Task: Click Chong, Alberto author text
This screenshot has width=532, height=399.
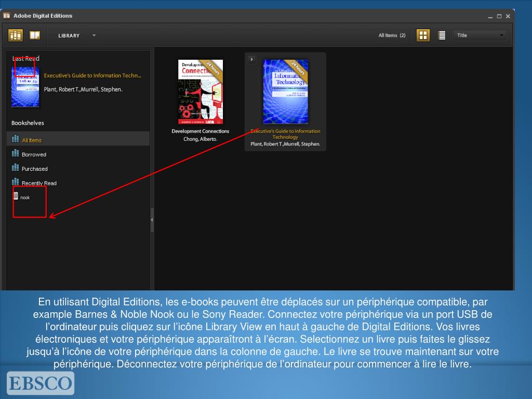Action: (200, 139)
